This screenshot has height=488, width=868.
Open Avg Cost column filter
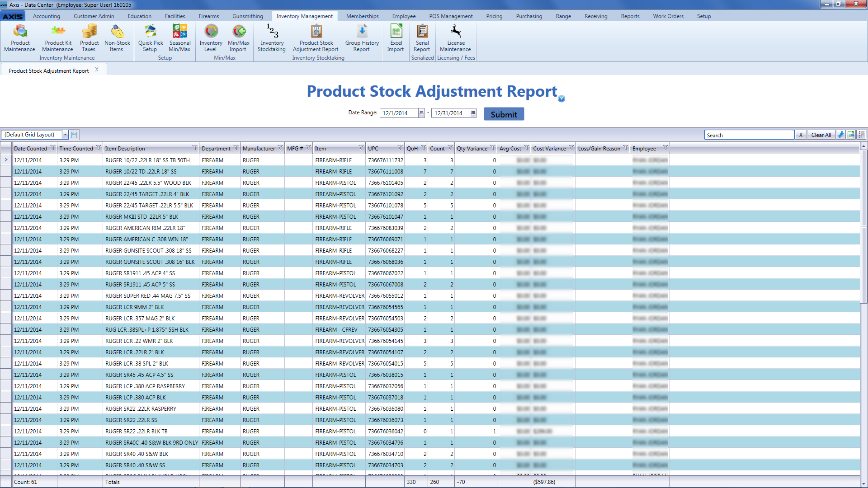click(526, 148)
